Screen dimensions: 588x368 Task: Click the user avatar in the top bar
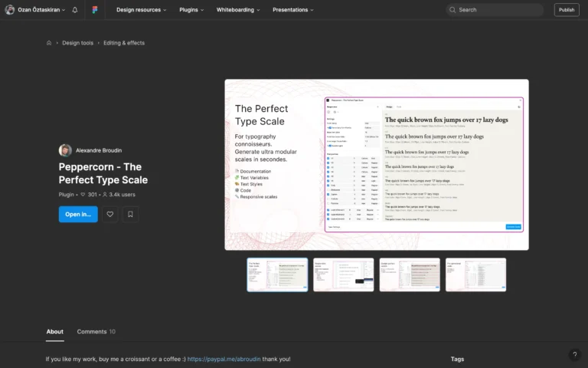(10, 10)
